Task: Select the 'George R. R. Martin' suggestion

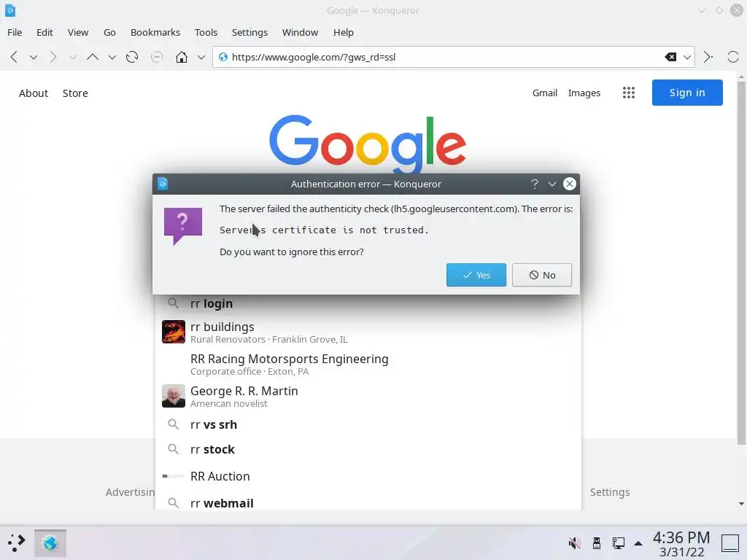Action: click(368, 396)
